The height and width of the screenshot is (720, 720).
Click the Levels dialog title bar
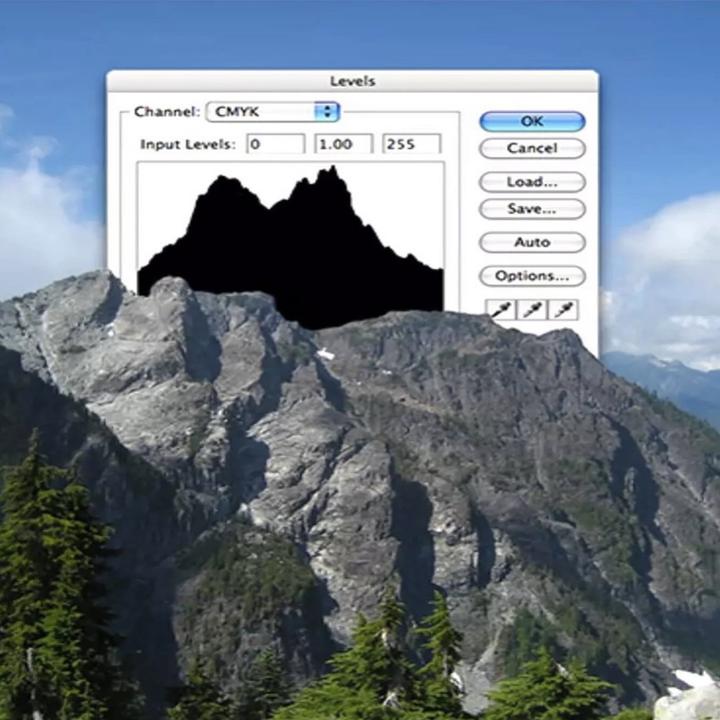[352, 81]
